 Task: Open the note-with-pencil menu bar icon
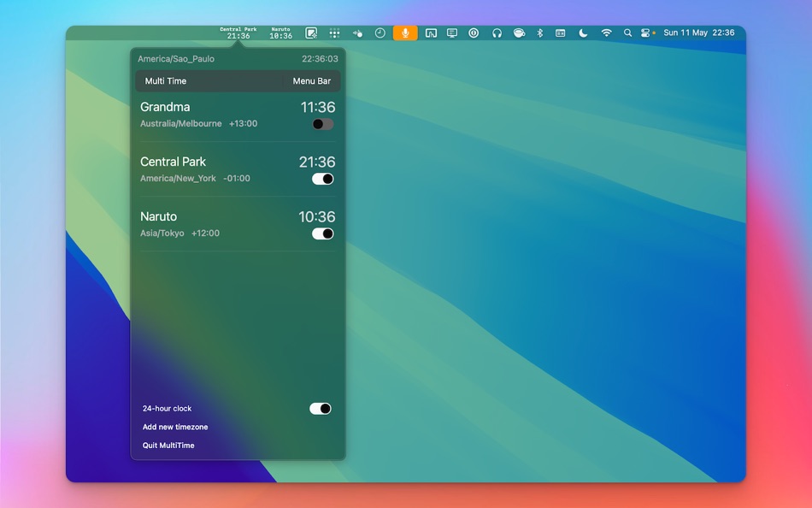pos(311,33)
